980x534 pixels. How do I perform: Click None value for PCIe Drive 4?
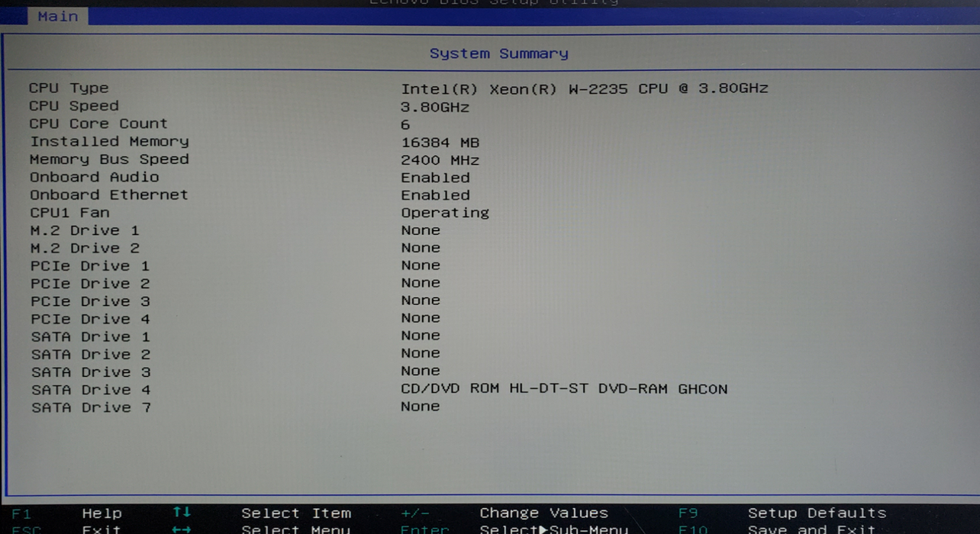[x=421, y=318]
